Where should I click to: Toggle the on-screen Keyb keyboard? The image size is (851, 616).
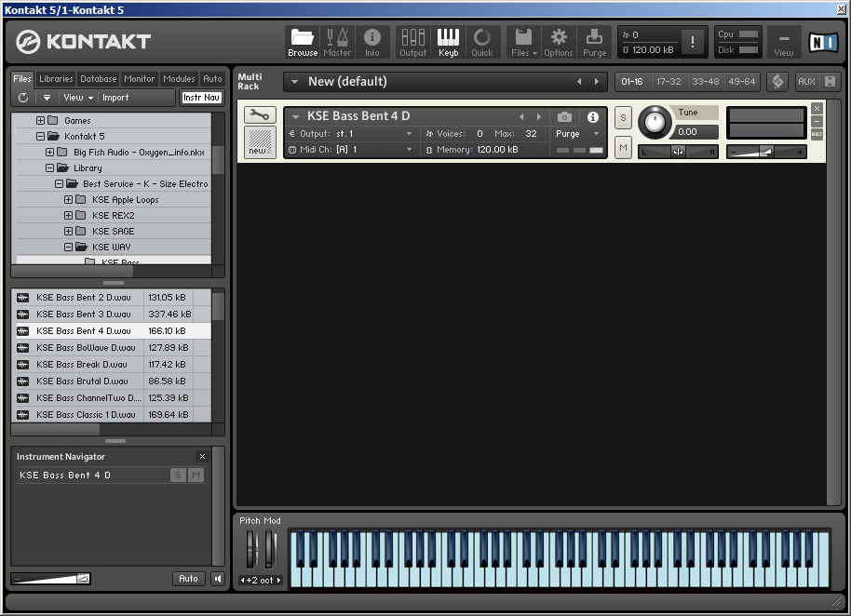[448, 42]
